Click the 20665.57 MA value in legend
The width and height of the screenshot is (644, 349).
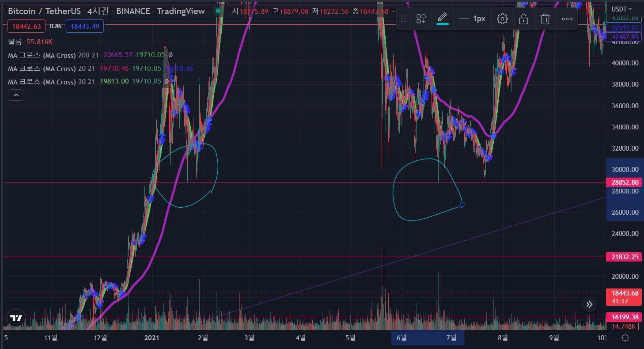pos(118,55)
